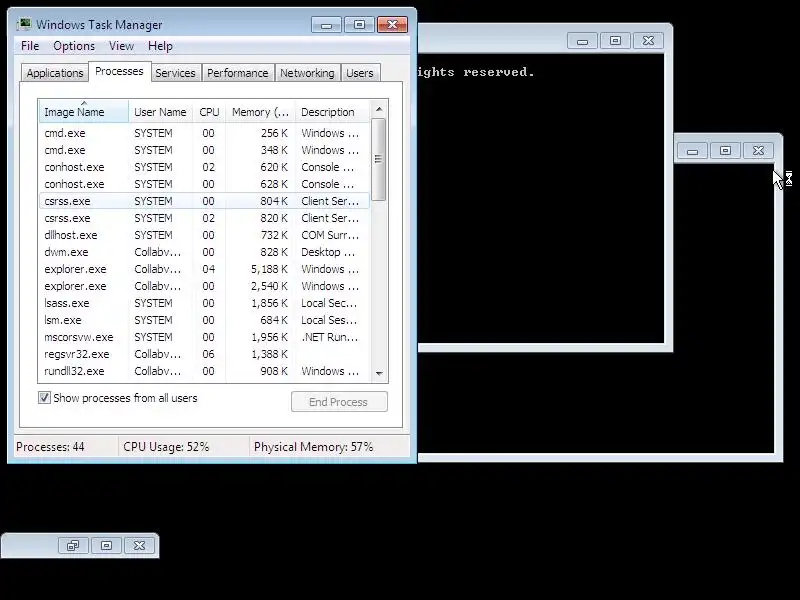Viewport: 800px width, 600px height.
Task: Open the Help menu
Action: pyautogui.click(x=160, y=46)
